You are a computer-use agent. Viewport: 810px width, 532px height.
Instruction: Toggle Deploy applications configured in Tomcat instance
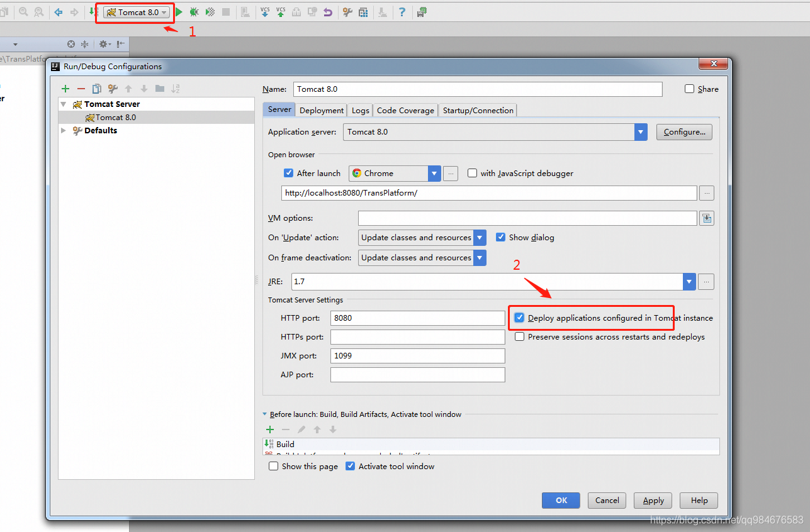(x=519, y=318)
